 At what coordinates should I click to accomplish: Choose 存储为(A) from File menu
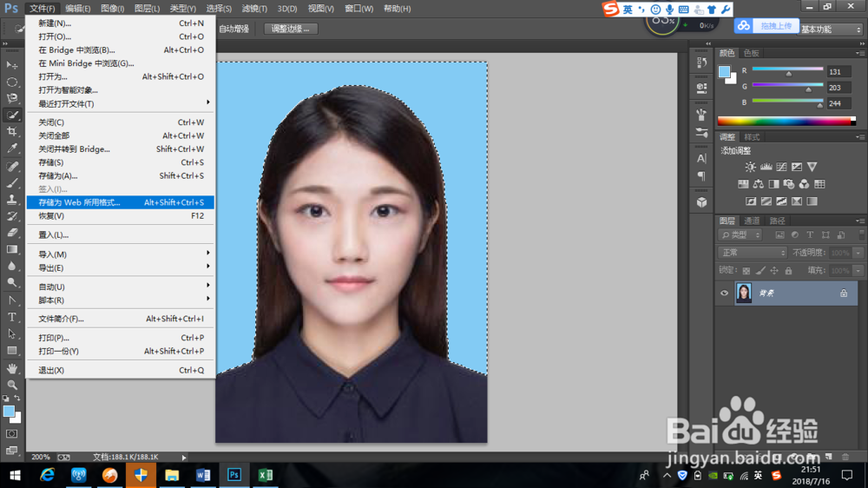(120, 175)
